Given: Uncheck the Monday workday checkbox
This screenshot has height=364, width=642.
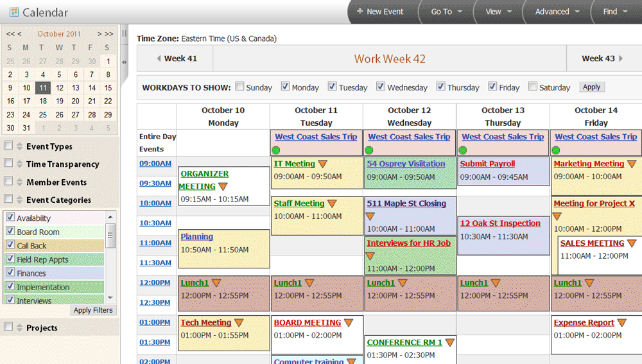Looking at the screenshot, I should coord(286,87).
